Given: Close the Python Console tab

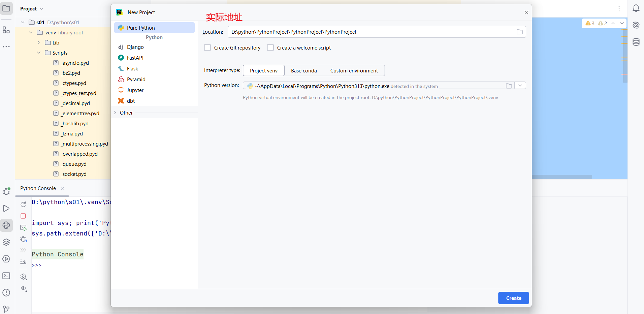Looking at the screenshot, I should click(63, 188).
